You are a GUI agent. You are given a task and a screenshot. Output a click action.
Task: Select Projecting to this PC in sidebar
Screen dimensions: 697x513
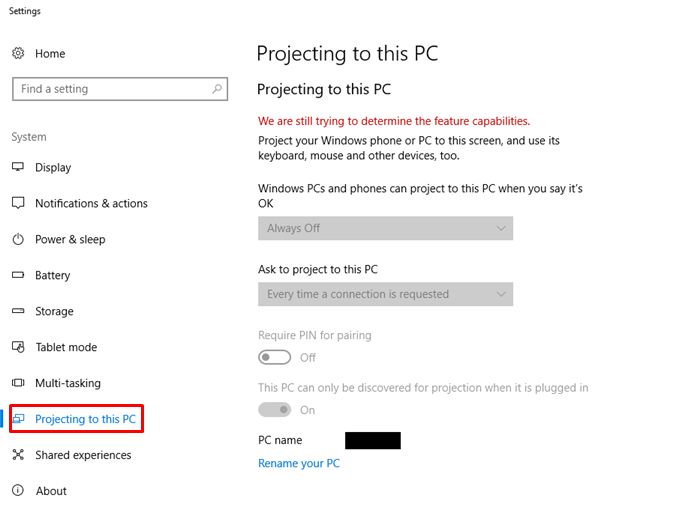pyautogui.click(x=85, y=419)
